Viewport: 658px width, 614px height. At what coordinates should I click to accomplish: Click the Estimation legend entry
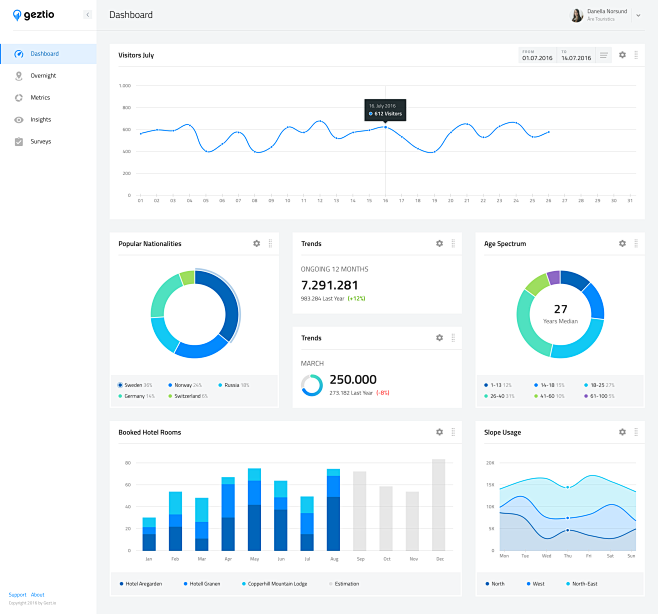tap(344, 584)
